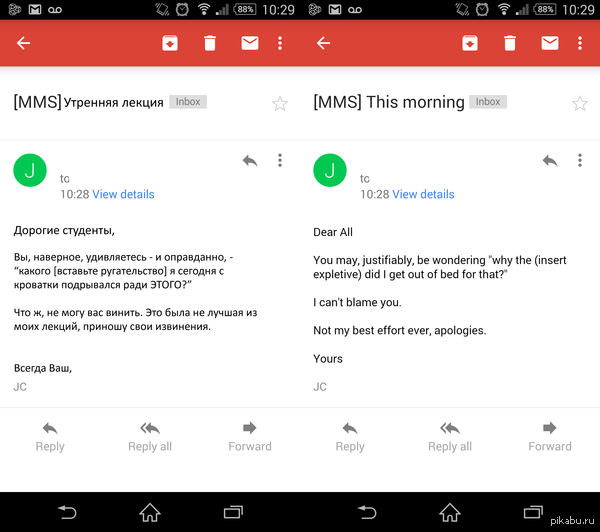The width and height of the screenshot is (600, 532).
Task: Open View details in the Russian email
Action: click(x=123, y=194)
